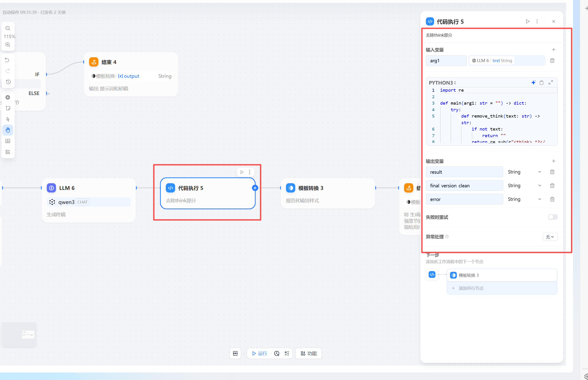Click 添加并行节点 to add parallel node
Viewport: 588px width, 380px height.
[x=471, y=288]
